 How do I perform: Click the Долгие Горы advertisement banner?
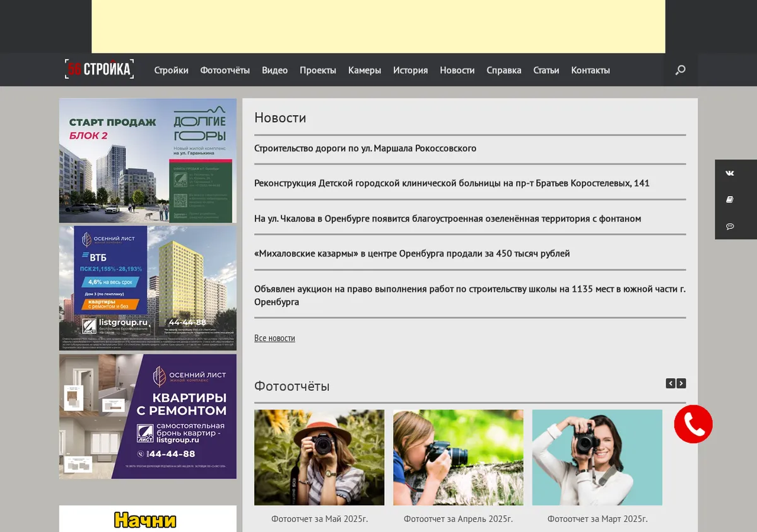(x=148, y=161)
